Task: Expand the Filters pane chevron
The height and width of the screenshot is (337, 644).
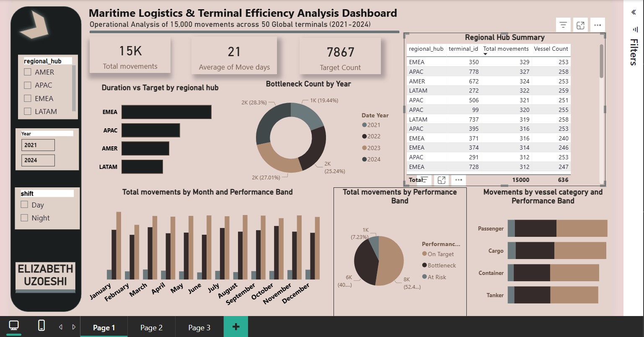Action: tap(634, 12)
